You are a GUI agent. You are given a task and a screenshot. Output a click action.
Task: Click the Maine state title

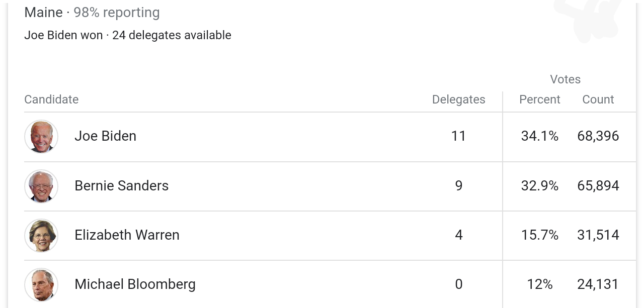[43, 13]
